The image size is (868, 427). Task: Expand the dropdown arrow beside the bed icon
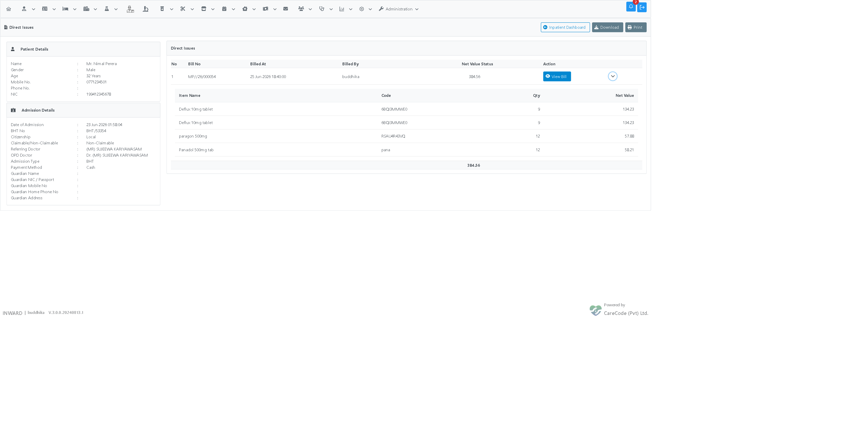75,9
